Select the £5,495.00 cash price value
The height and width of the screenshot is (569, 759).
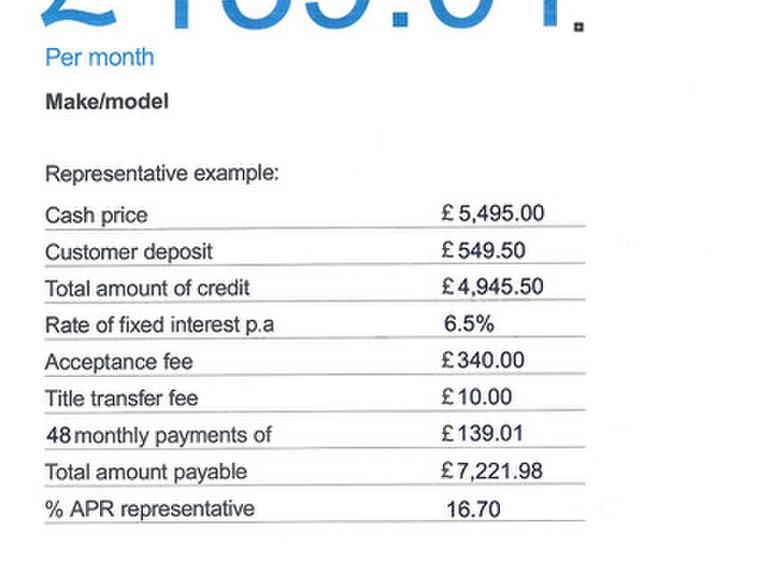coord(492,213)
